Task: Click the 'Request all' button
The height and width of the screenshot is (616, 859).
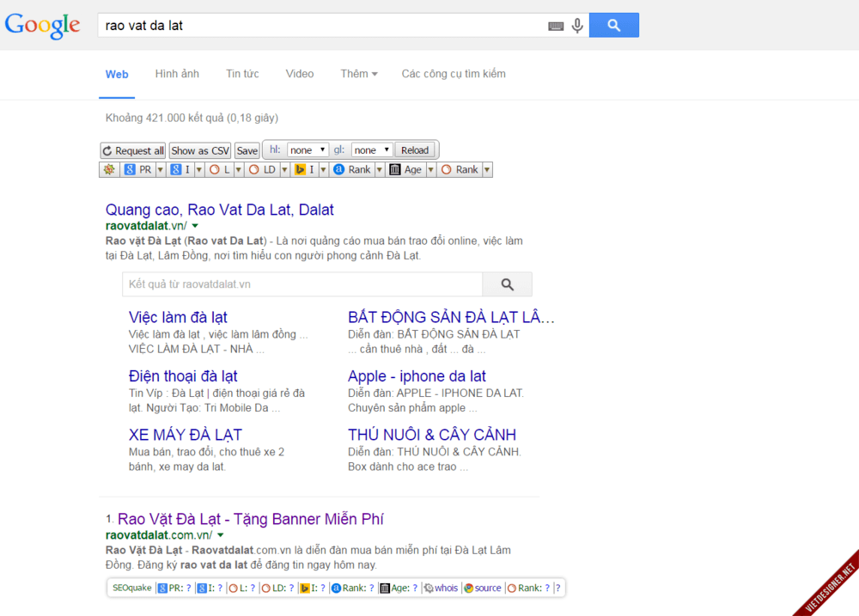Action: coord(133,150)
